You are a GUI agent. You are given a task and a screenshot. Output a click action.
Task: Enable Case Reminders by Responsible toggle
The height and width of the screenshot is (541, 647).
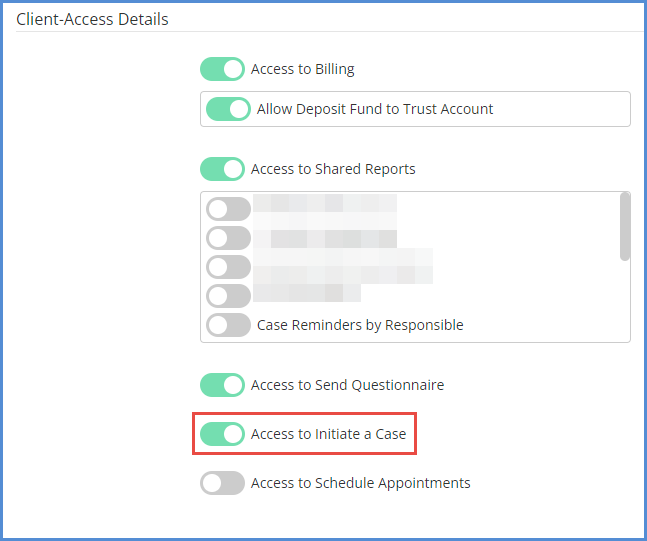228,325
